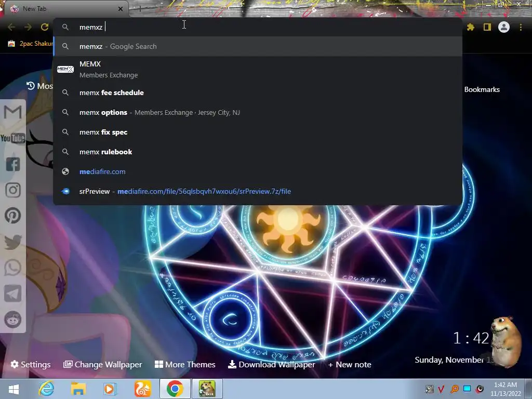This screenshot has height=399, width=532.
Task: Open the new tab page Settings
Action: 31,364
